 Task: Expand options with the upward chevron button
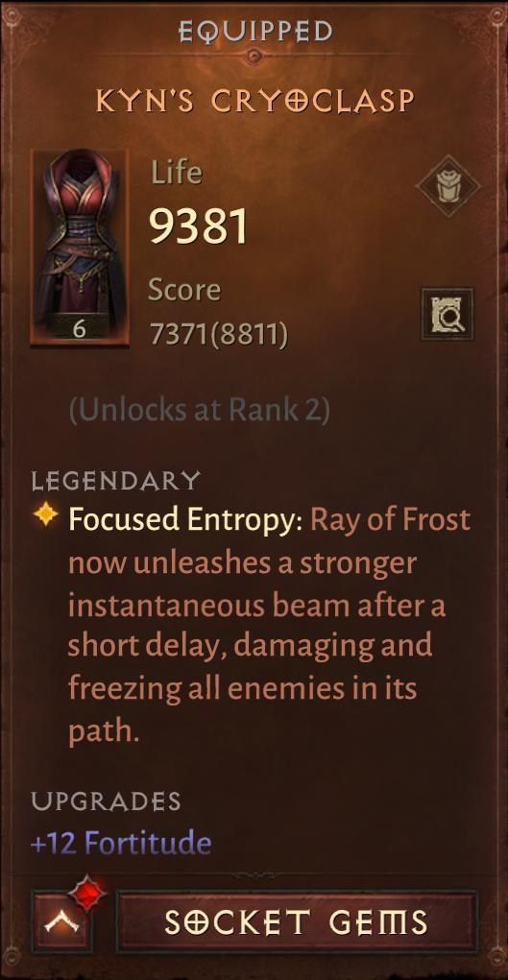coord(62,922)
